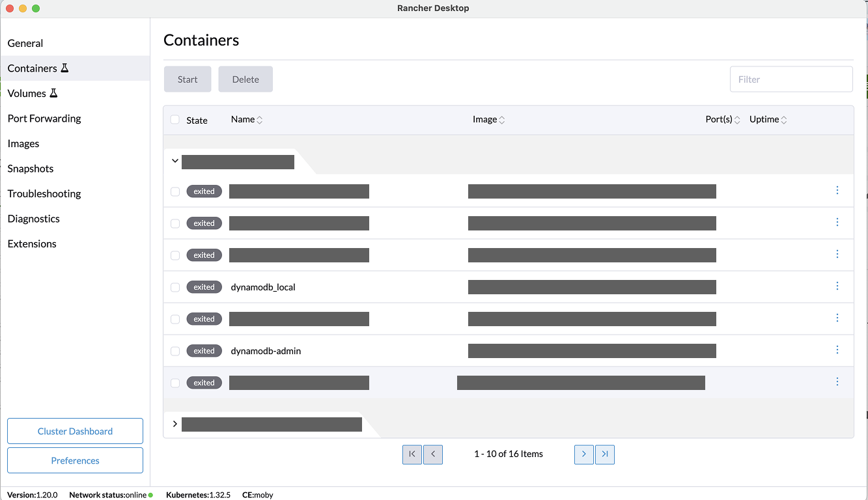Viewport: 868px width, 500px height.
Task: Focus the Filter input field
Action: (x=791, y=79)
